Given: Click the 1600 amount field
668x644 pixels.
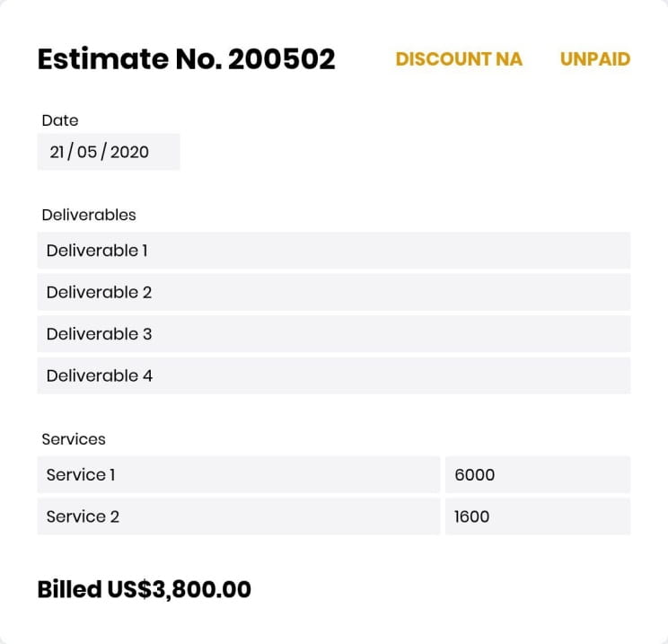Looking at the screenshot, I should (538, 516).
